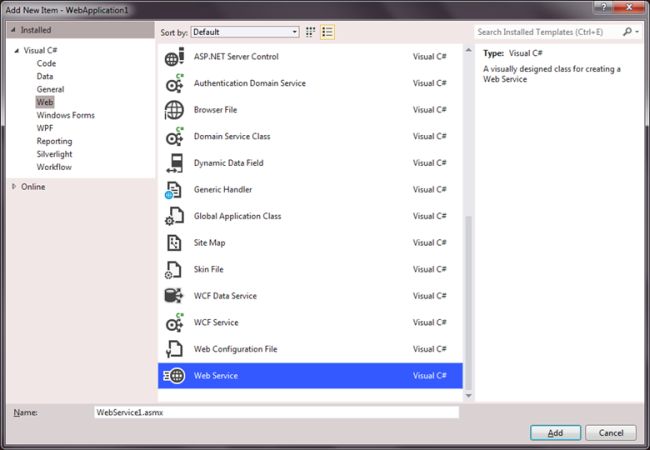Viewport: 650px width, 450px height.
Task: Select the Code category
Action: coord(46,63)
